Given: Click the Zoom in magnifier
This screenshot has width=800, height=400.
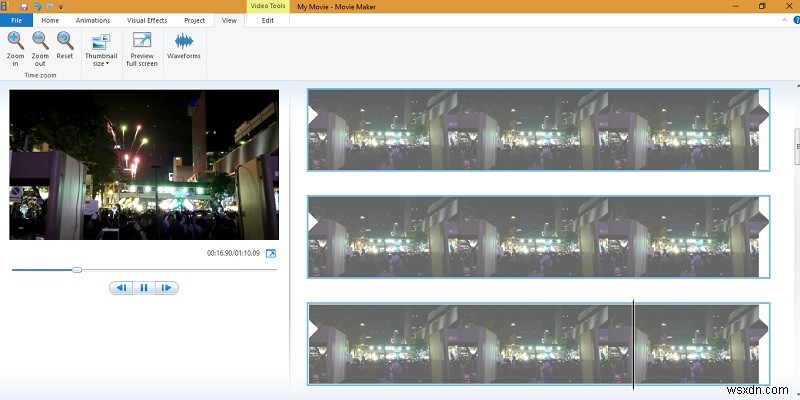Looking at the screenshot, I should [15, 49].
